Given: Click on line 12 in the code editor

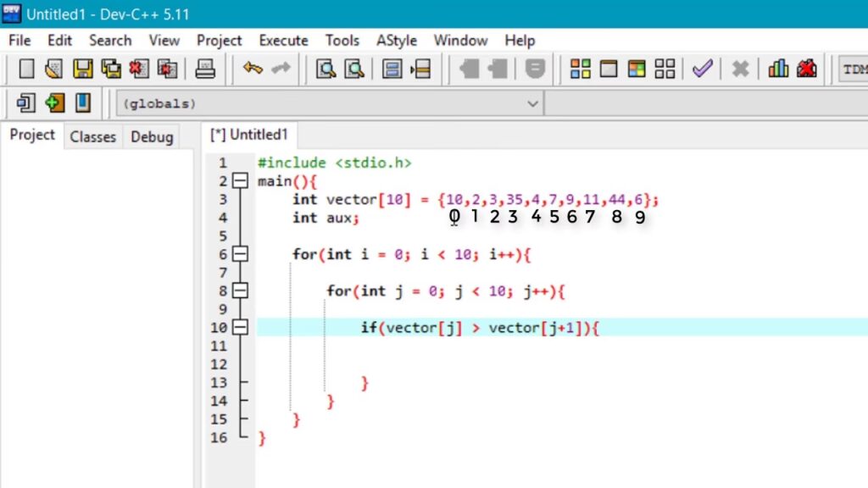Looking at the screenshot, I should 424,364.
